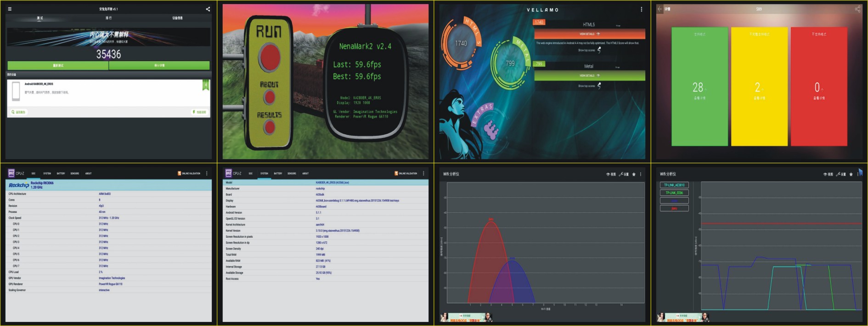Open the hamburger menu in AnTuTu benchmark
Image resolution: width=868 pixels, height=326 pixels.
(10, 9)
